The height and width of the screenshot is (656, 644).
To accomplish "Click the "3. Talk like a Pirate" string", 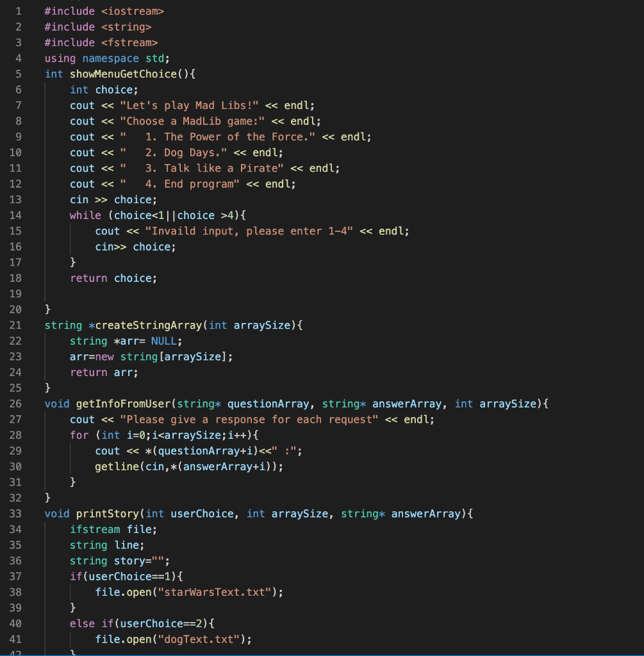I will coord(202,168).
